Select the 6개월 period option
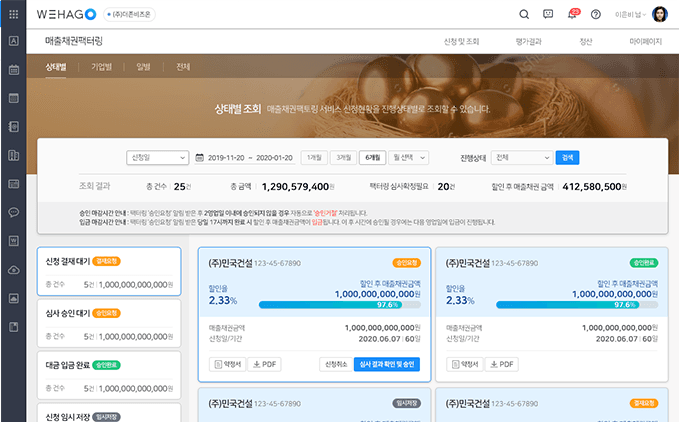 [x=373, y=157]
